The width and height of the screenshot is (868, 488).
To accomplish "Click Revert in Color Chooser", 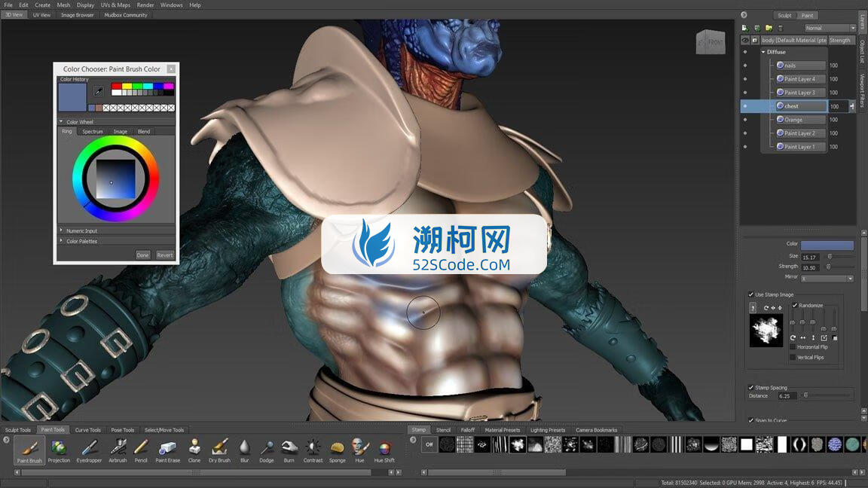I will coord(165,255).
